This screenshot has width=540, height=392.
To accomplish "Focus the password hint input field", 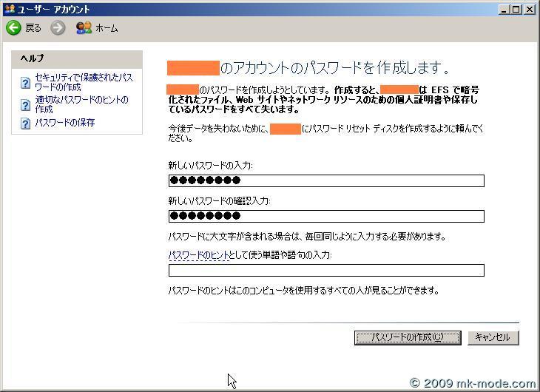I will [x=326, y=271].
